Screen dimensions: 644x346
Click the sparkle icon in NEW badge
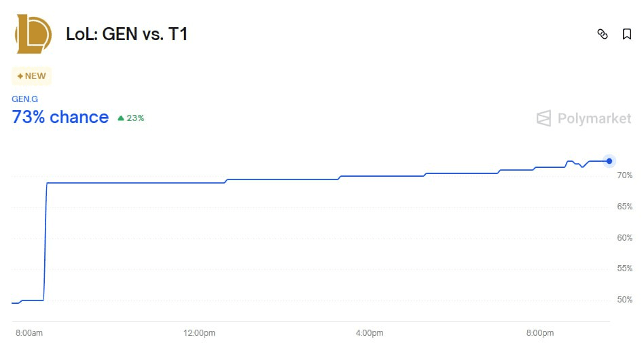(x=20, y=76)
